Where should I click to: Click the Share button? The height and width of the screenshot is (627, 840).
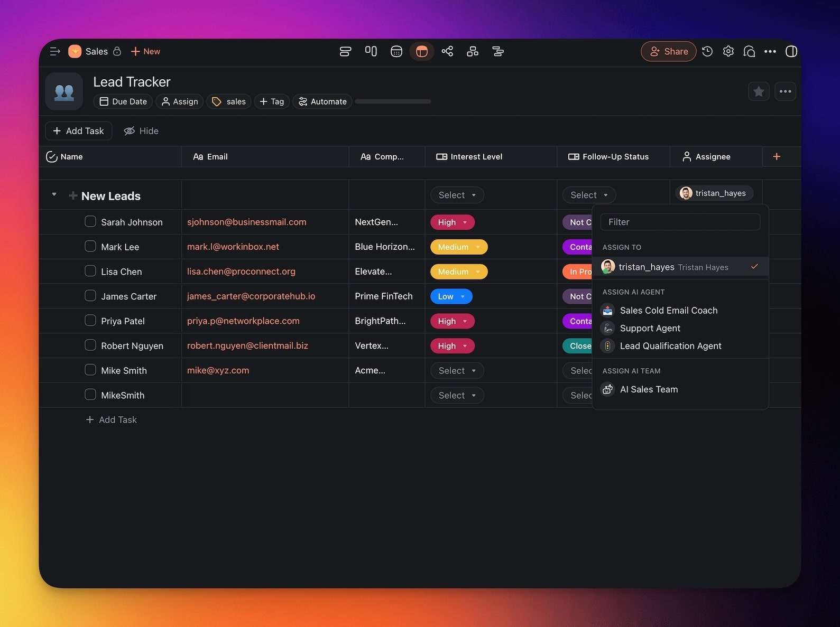pos(668,51)
